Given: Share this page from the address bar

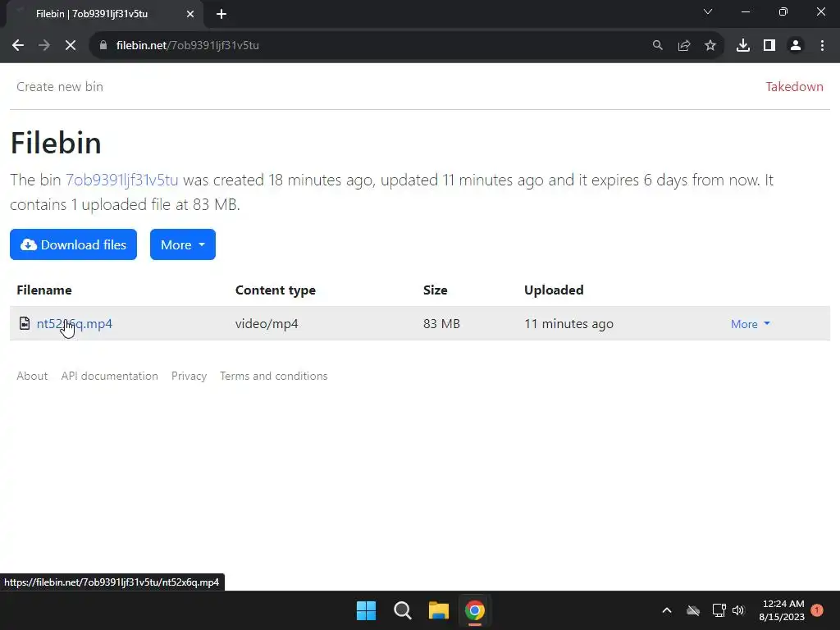Looking at the screenshot, I should [684, 46].
